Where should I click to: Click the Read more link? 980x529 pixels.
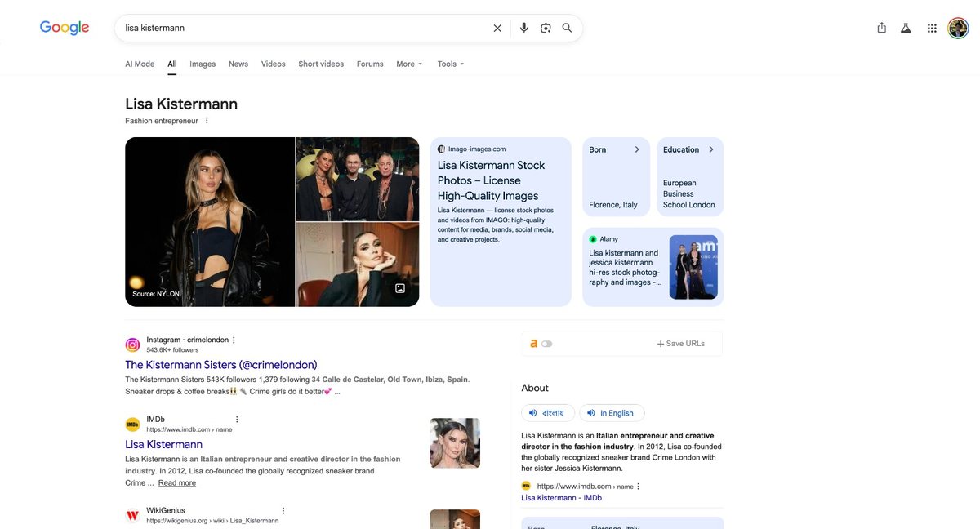177,483
